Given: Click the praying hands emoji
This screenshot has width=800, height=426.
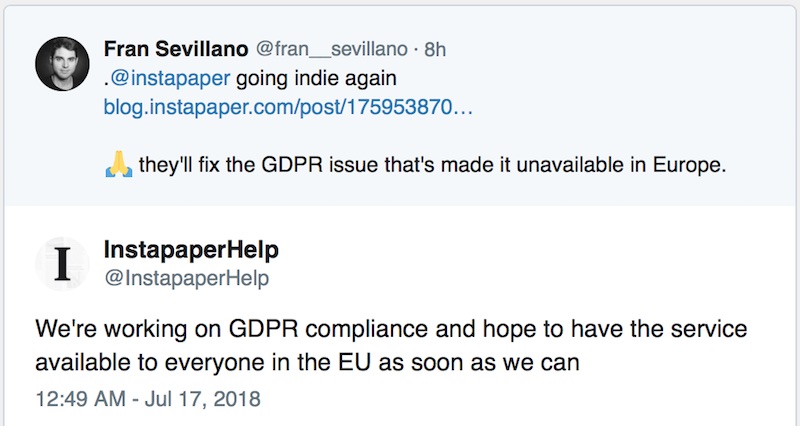Looking at the screenshot, I should [118, 165].
